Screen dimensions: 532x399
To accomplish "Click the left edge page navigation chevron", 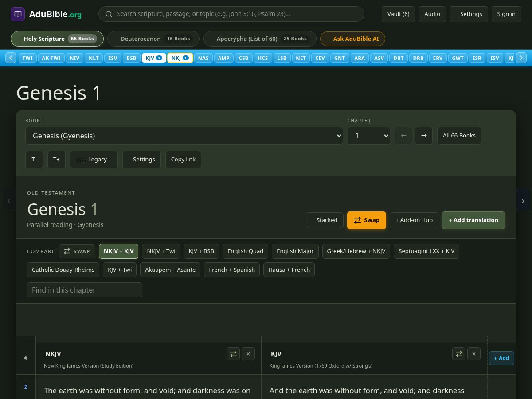I will [x=8, y=199].
